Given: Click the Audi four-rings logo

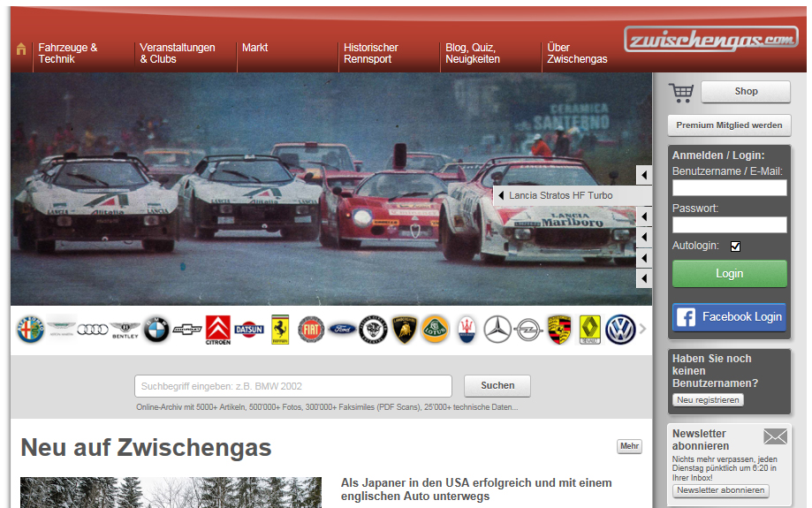Looking at the screenshot, I should [93, 330].
